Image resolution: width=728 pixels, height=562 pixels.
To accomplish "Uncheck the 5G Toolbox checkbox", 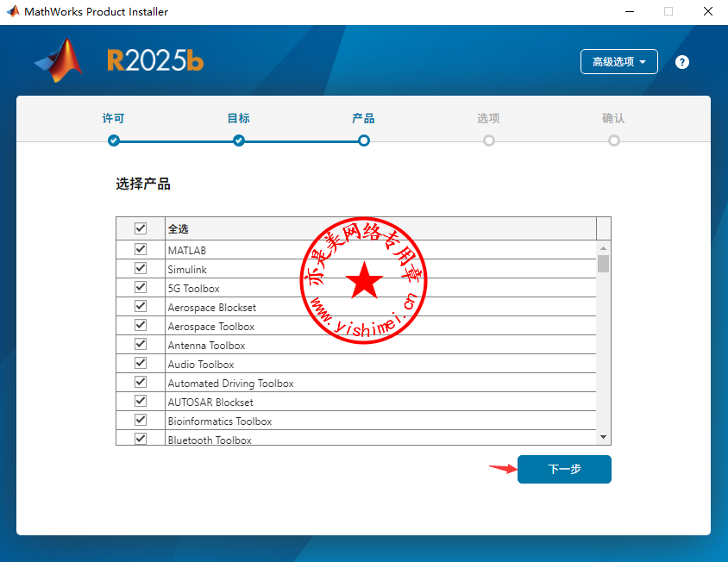I will (x=141, y=288).
